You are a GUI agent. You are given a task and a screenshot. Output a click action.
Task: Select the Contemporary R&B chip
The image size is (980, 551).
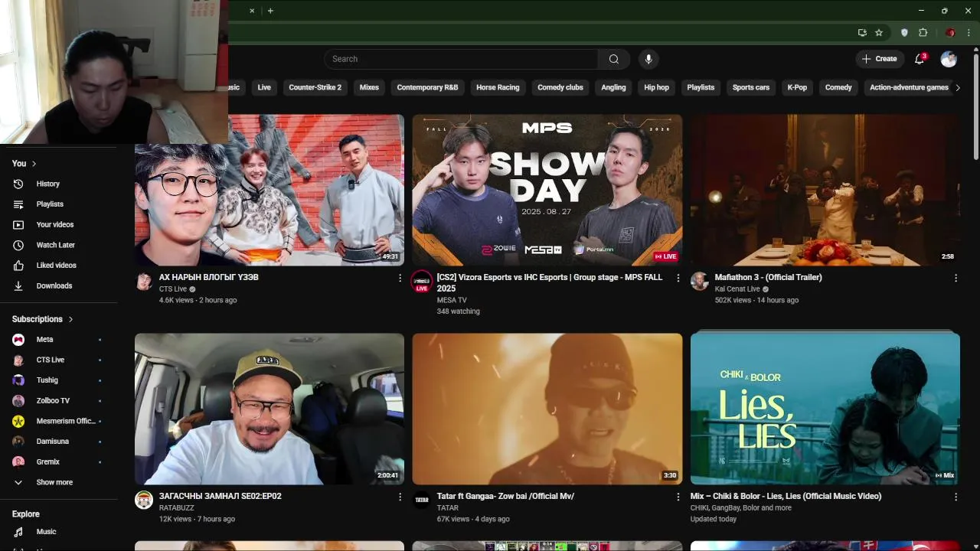tap(427, 87)
